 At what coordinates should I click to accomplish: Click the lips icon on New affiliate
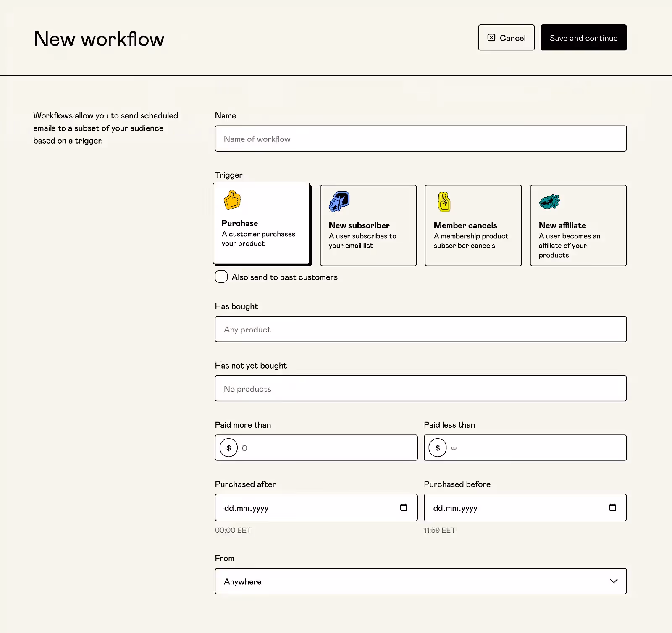tap(549, 201)
